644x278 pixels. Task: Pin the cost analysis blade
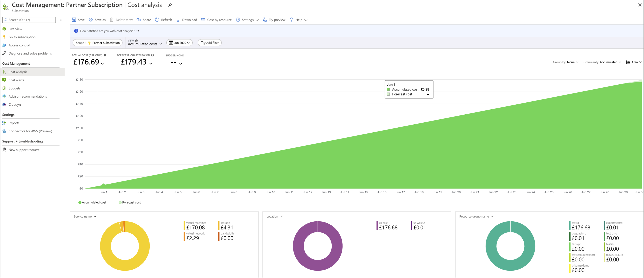[170, 5]
